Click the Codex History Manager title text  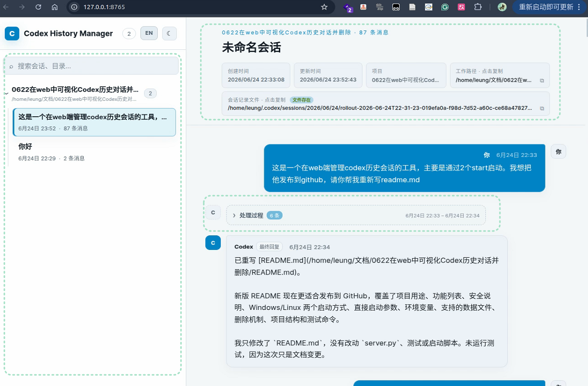[68, 33]
